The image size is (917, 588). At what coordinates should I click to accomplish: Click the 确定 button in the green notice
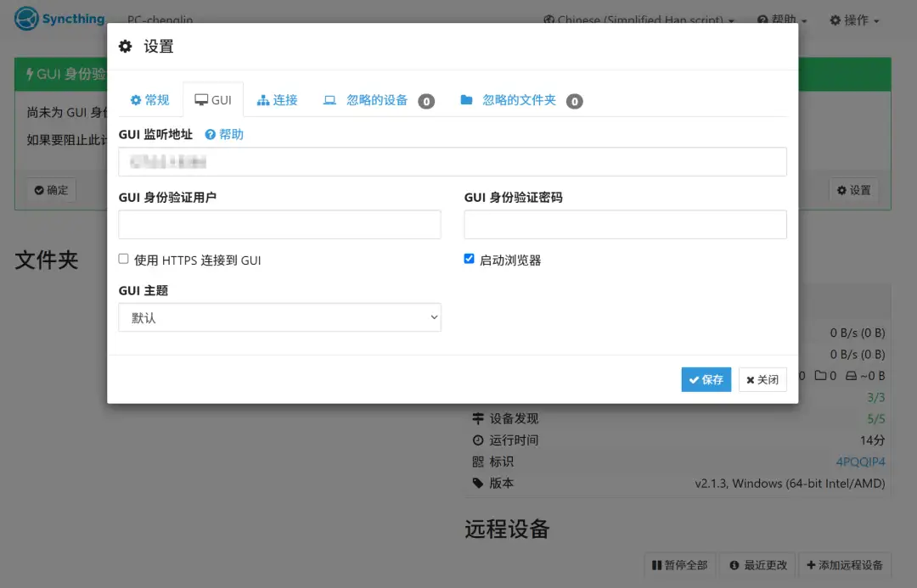[x=52, y=190]
